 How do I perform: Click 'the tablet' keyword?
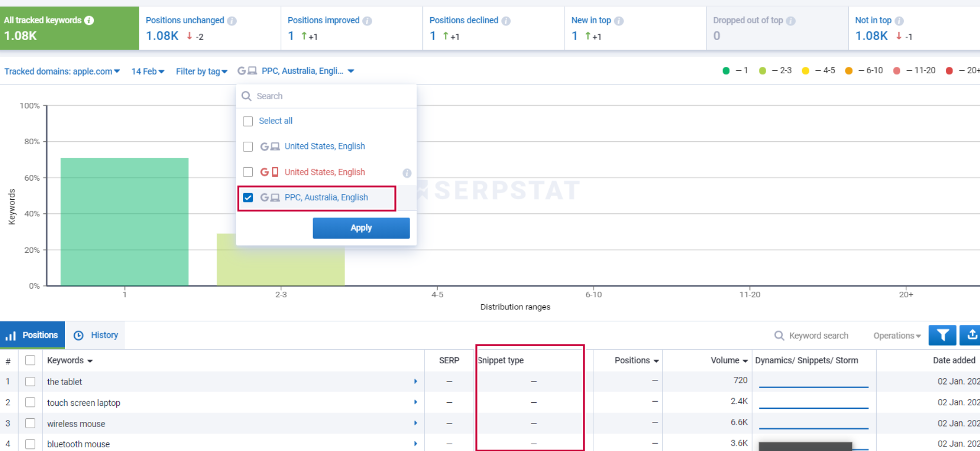[x=65, y=381]
